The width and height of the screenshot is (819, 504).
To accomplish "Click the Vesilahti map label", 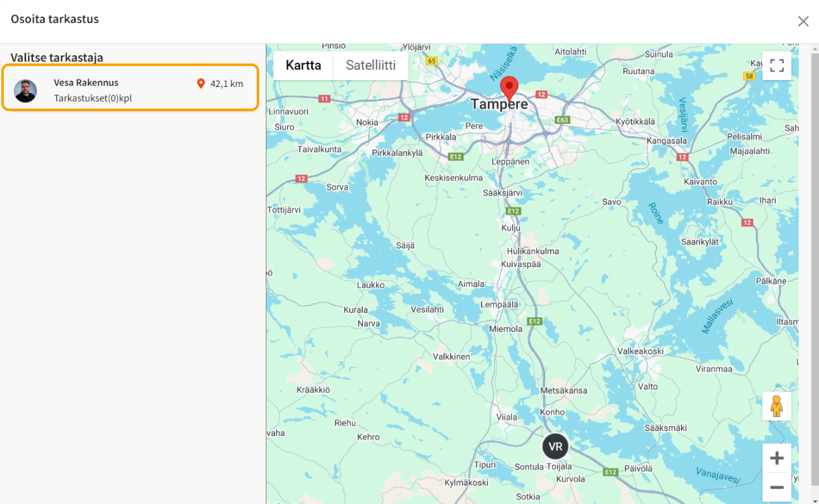I will click(427, 309).
